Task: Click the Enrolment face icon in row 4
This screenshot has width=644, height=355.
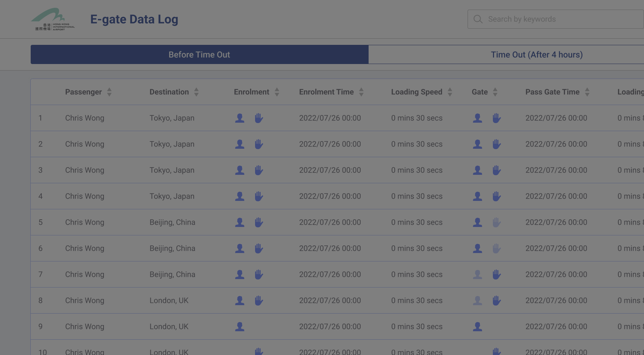Action: click(240, 196)
